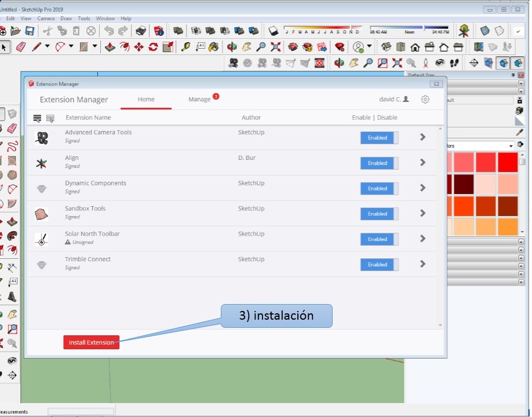532x417 pixels.
Task: Click the Send to LayOut icon
Action: pyautogui.click(x=322, y=47)
